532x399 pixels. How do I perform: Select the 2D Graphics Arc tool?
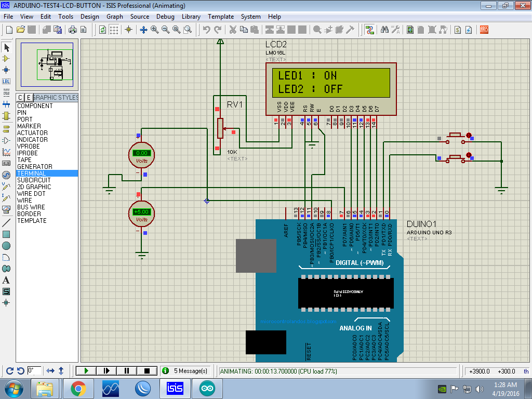tap(6, 257)
